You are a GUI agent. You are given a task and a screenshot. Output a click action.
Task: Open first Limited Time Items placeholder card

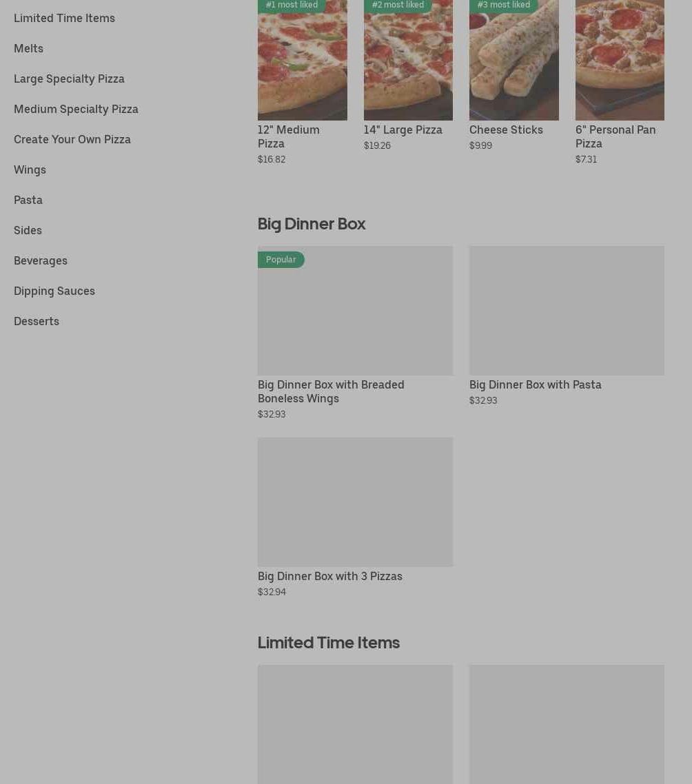click(355, 723)
